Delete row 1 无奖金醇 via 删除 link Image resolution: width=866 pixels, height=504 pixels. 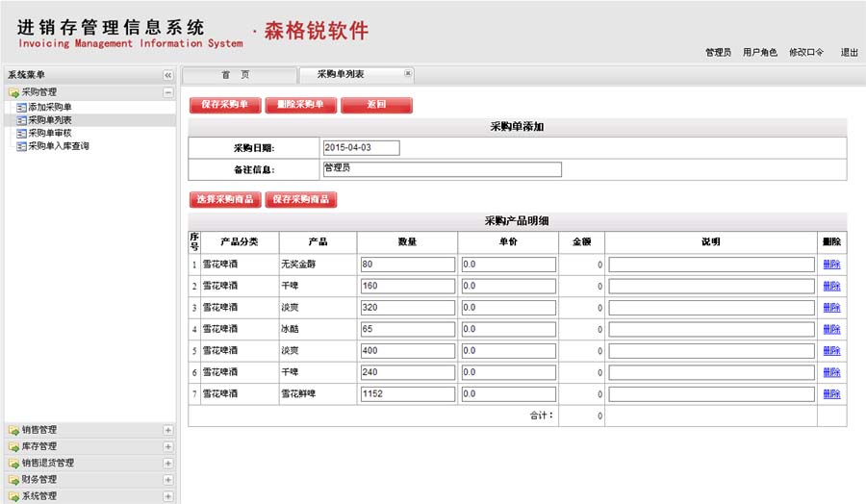pyautogui.click(x=831, y=264)
